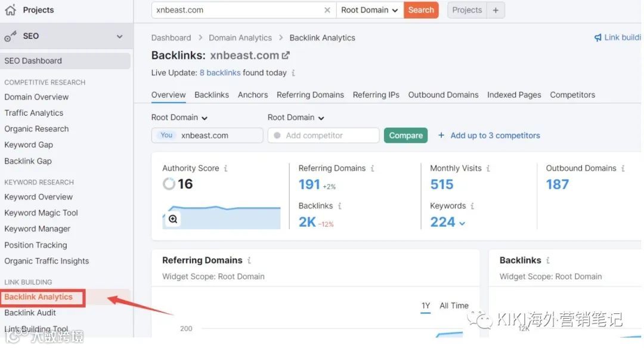This screenshot has width=644, height=348.
Task: Open Traffic Analytics in sidebar
Action: (33, 113)
